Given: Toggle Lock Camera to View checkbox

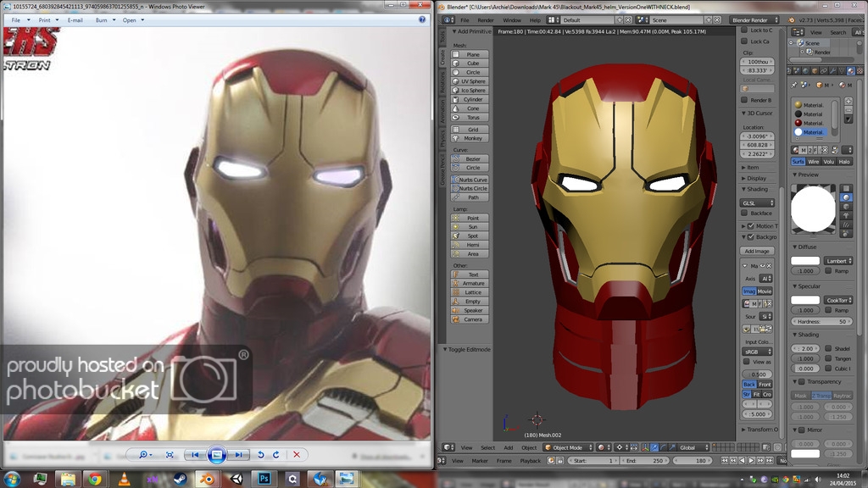Looking at the screenshot, I should (x=744, y=42).
